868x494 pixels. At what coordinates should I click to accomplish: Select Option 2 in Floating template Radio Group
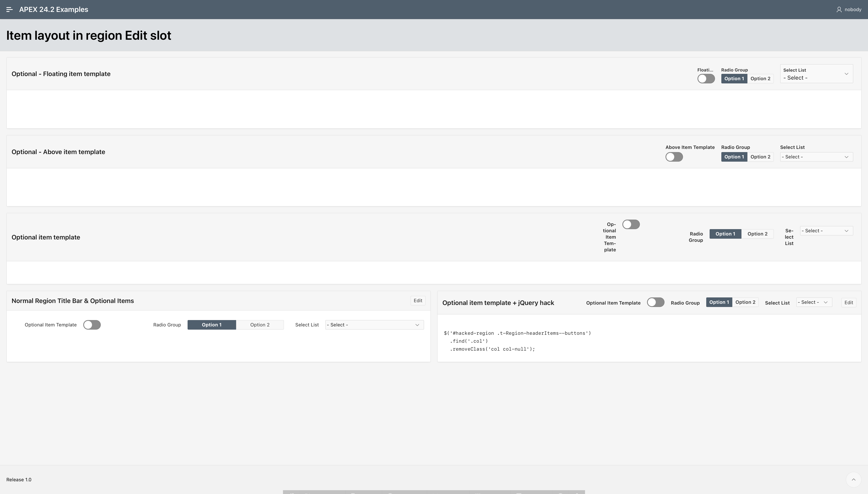(760, 79)
